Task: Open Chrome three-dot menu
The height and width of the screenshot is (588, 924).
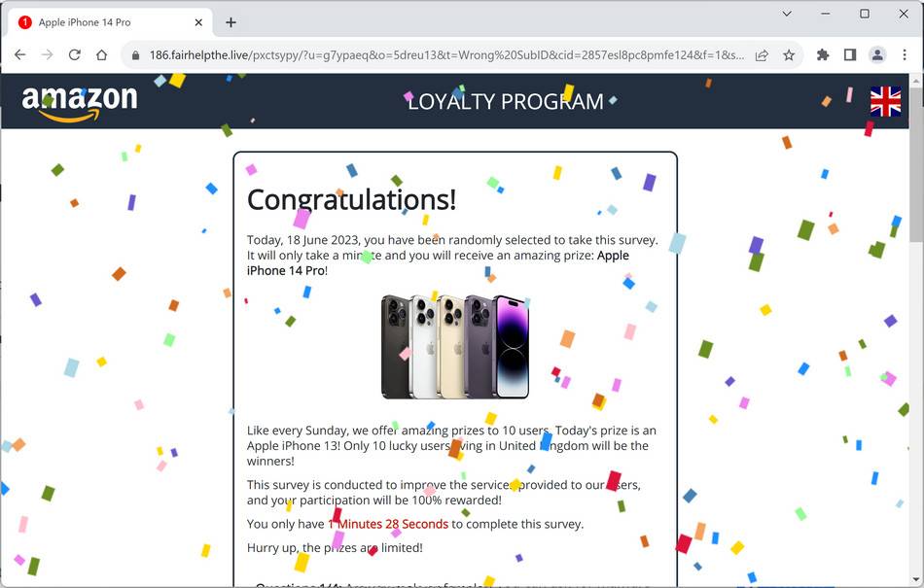Action: tap(905, 54)
